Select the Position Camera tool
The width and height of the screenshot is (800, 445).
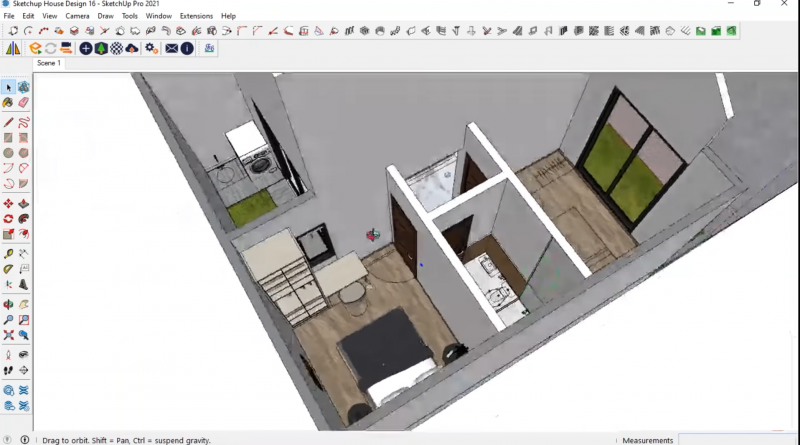point(8,355)
